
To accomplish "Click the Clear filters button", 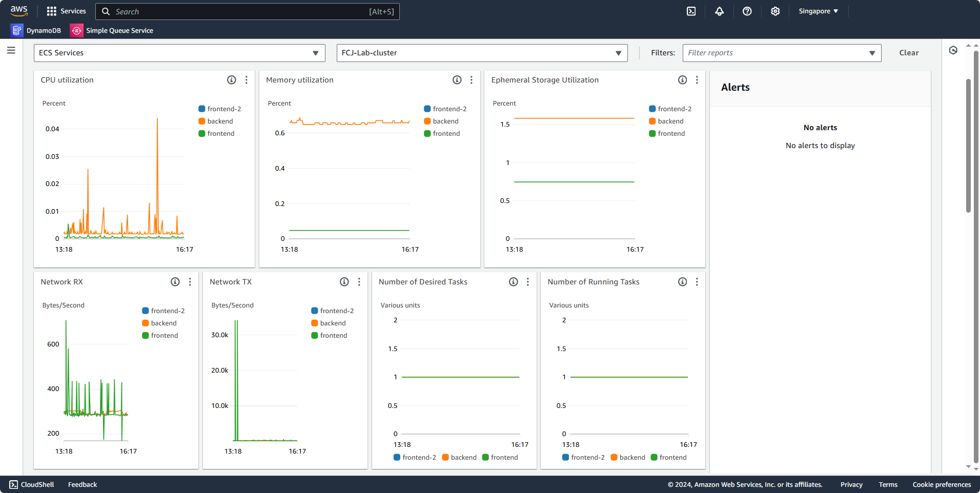I will click(x=909, y=53).
